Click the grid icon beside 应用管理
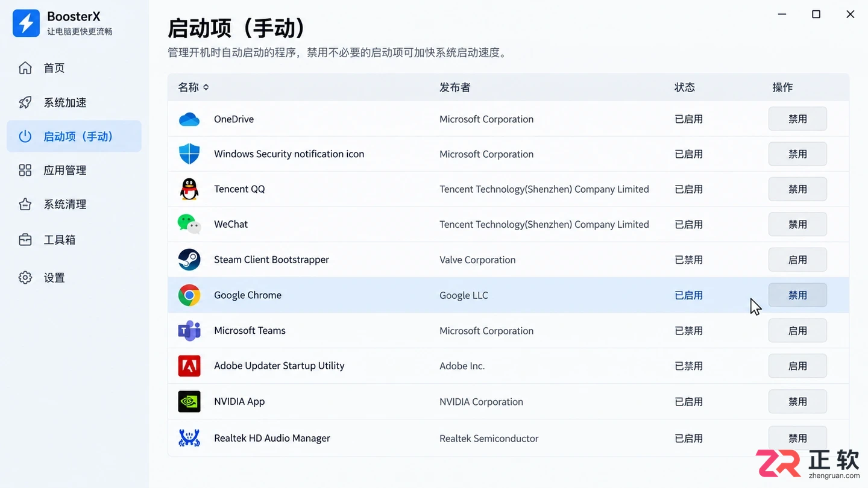Image resolution: width=868 pixels, height=488 pixels. coord(25,170)
